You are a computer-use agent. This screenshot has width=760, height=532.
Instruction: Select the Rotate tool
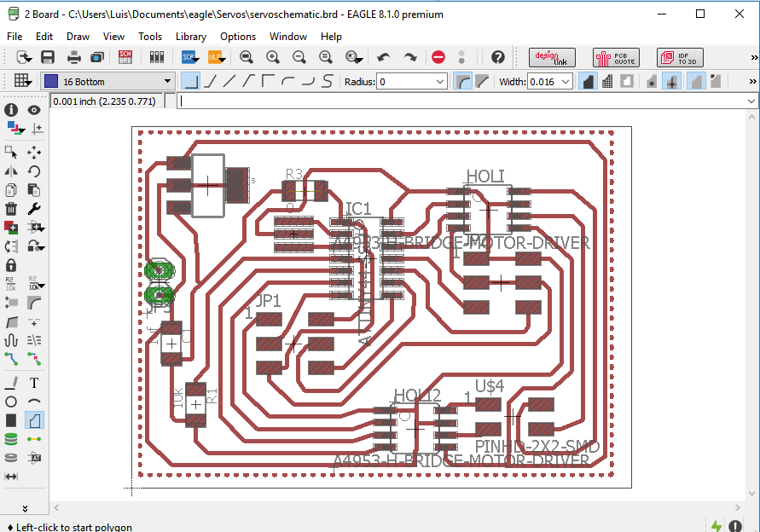click(34, 171)
